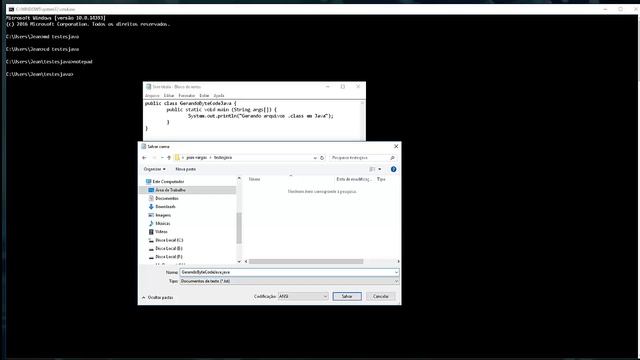Click the Data de modificação column header

[x=354, y=179]
